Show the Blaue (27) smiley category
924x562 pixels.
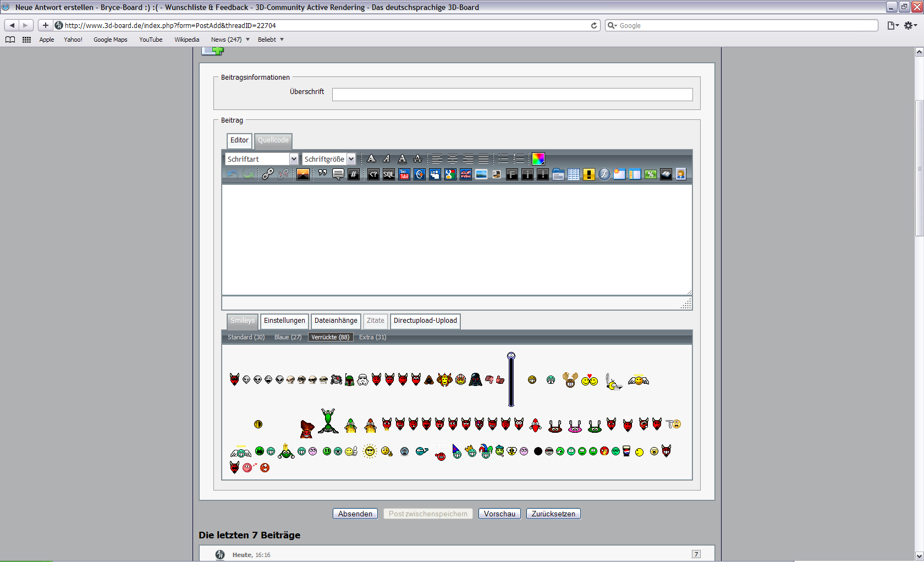coord(288,337)
